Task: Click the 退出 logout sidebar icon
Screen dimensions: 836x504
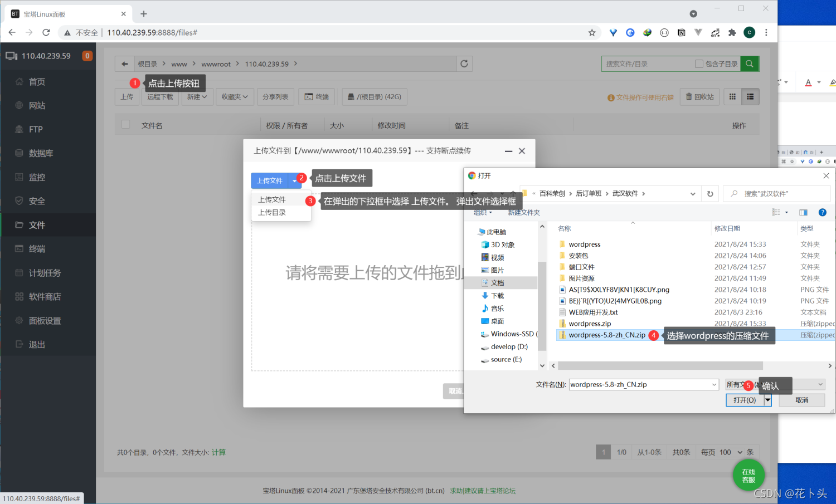Action: tap(19, 345)
